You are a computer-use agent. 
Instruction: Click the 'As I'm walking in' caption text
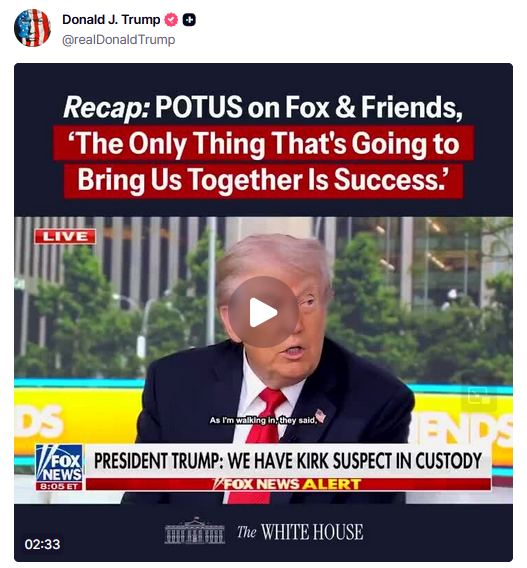tap(263, 420)
